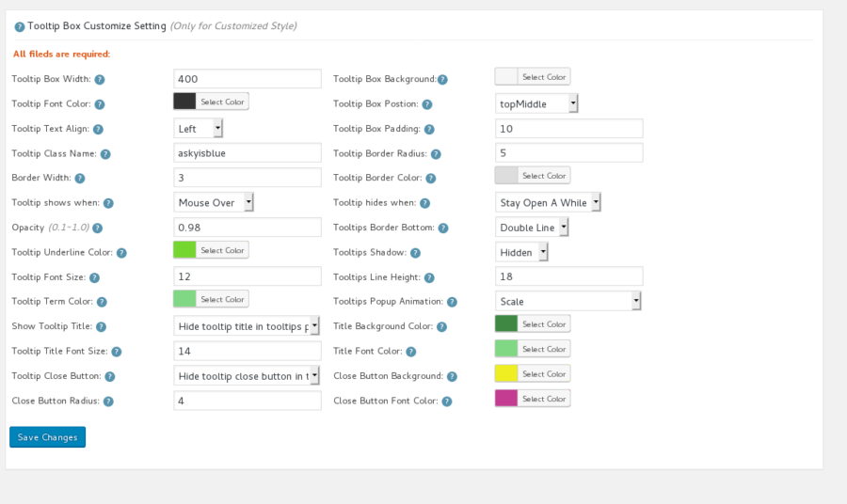Click the Tooltip Box Width input field
This screenshot has height=504, width=847.
pyautogui.click(x=248, y=79)
